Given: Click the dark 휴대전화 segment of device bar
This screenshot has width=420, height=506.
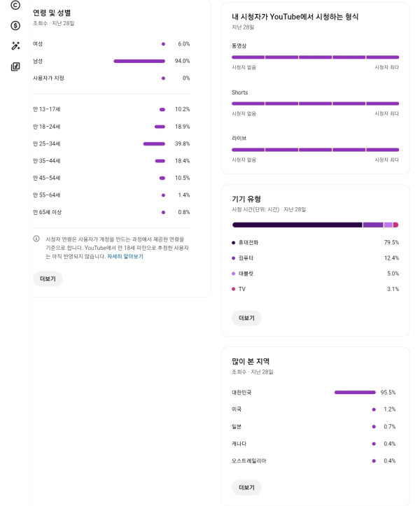Looking at the screenshot, I should pyautogui.click(x=297, y=225).
